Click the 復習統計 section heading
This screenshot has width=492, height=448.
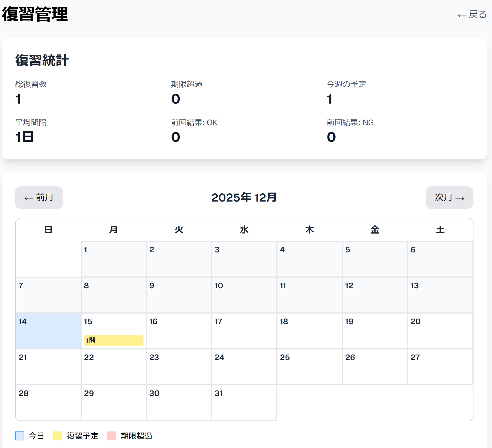pos(42,60)
